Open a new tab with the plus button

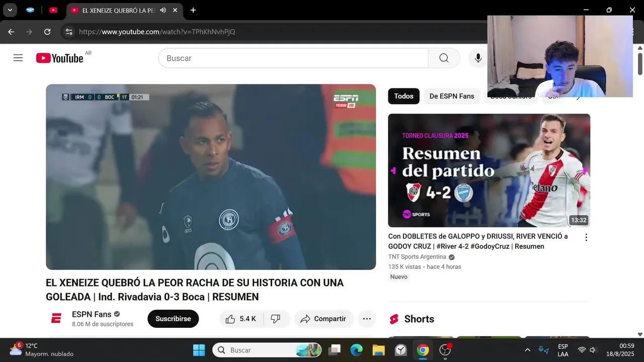pyautogui.click(x=193, y=10)
